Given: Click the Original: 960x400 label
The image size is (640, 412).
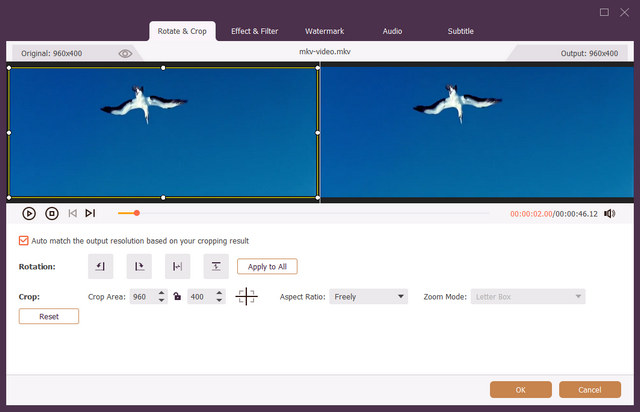Looking at the screenshot, I should pos(51,53).
